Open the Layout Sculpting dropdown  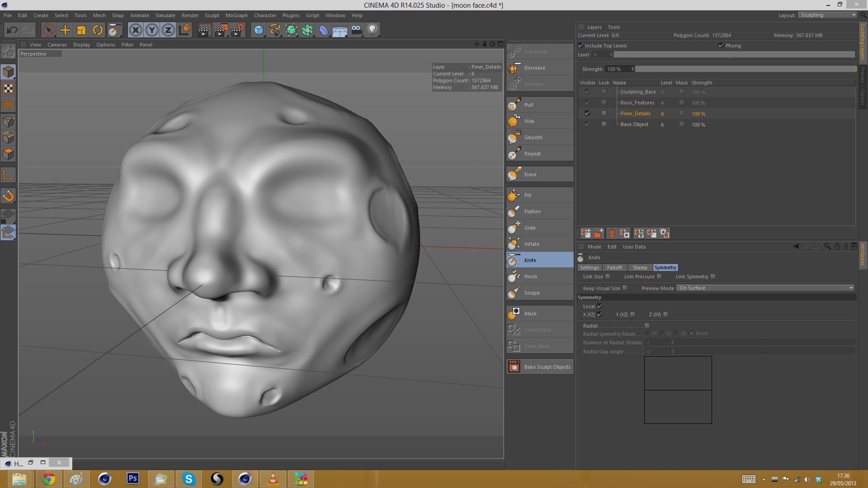tap(827, 15)
